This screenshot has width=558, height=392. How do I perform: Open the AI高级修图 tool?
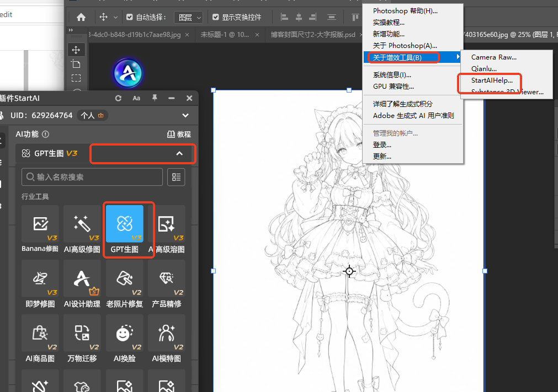pos(82,229)
